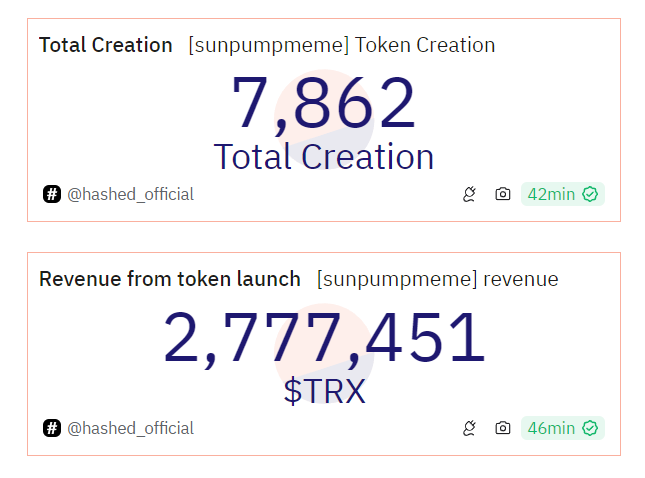Click camera screenshot icon on Revenue card
Image resolution: width=645 pixels, height=478 pixels.
tap(503, 428)
